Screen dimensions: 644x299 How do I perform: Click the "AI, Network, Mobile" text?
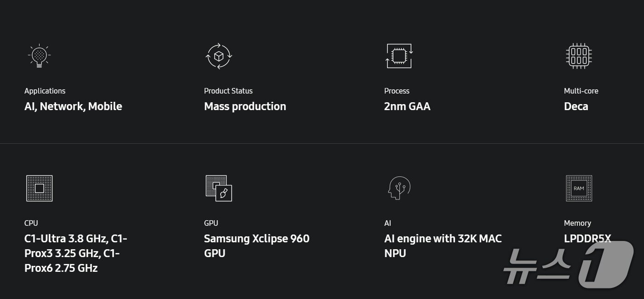(73, 106)
